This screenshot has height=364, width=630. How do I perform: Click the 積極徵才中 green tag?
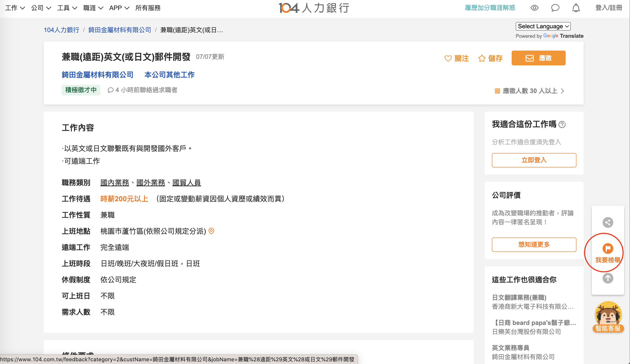[81, 90]
